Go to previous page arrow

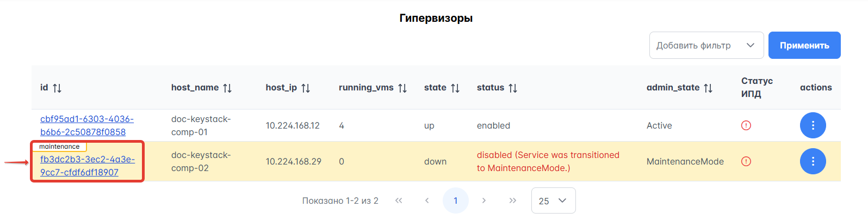(x=427, y=200)
